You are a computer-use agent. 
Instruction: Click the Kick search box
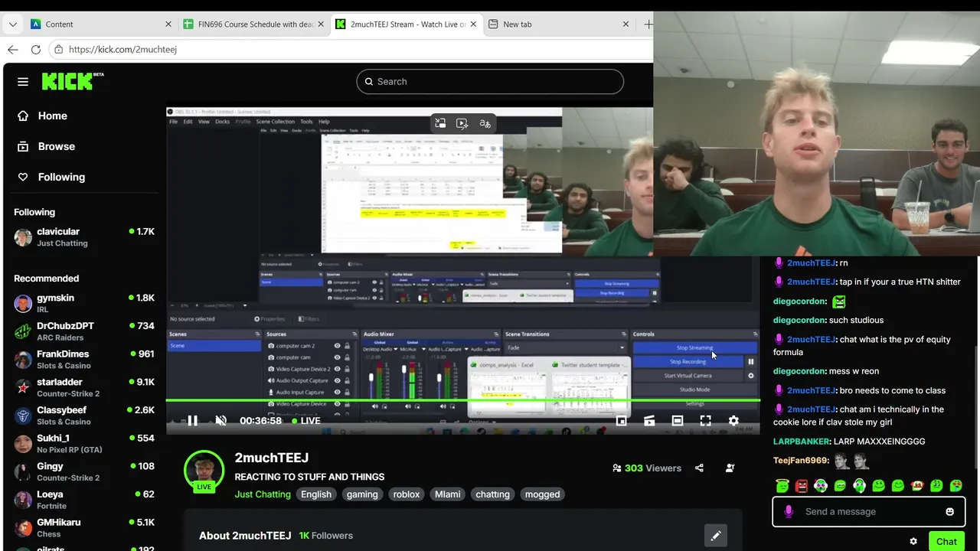point(490,82)
